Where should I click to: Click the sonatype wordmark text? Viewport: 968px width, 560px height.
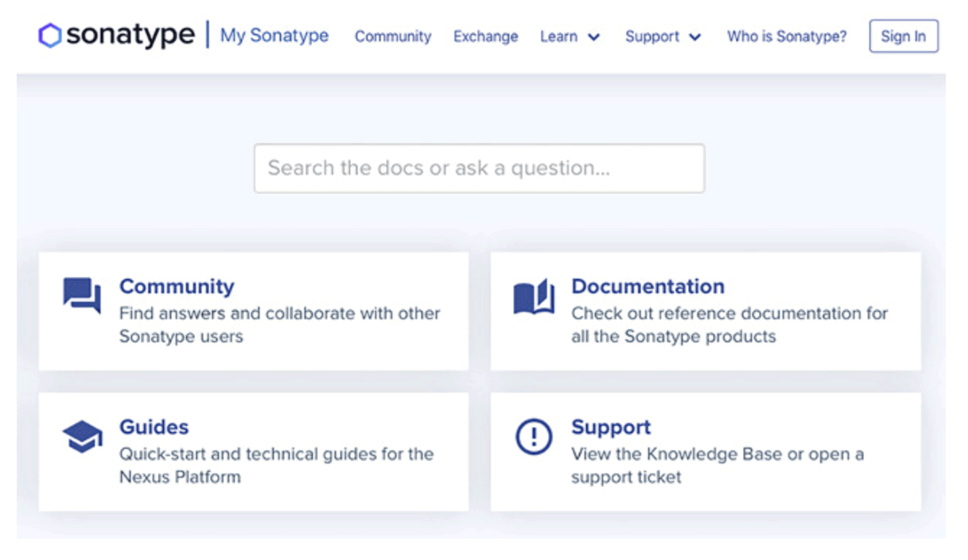point(130,34)
